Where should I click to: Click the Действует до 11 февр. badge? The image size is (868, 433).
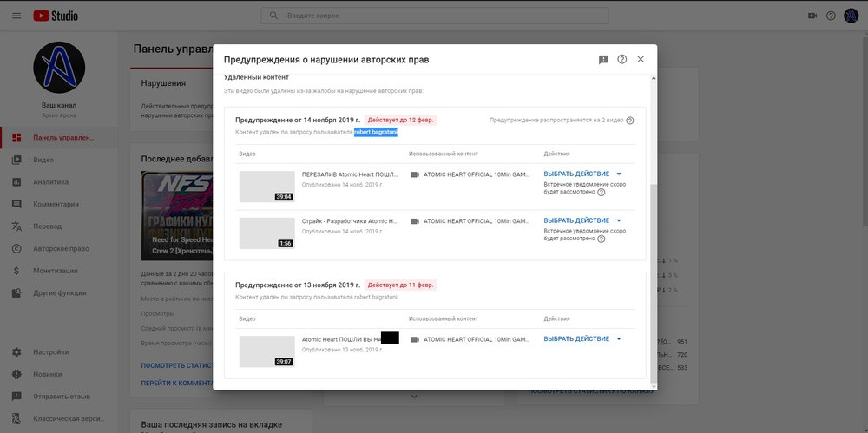(401, 285)
